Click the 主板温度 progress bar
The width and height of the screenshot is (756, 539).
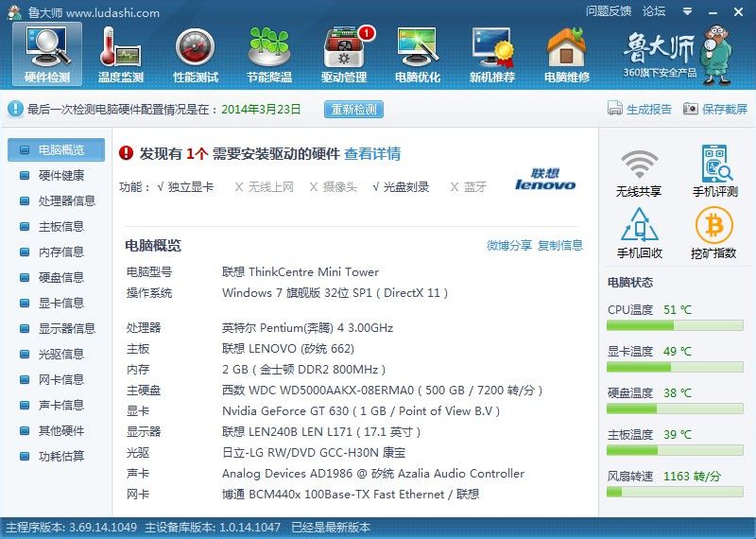click(x=675, y=450)
